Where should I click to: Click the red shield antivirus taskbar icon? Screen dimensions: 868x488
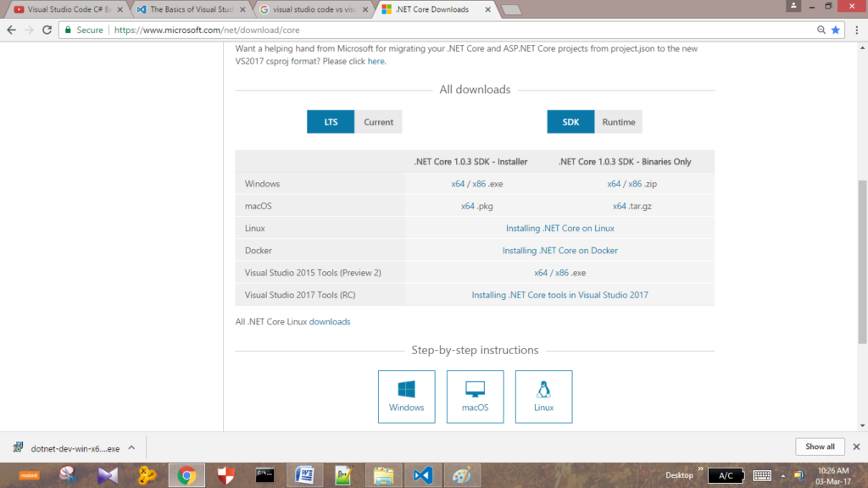pos(225,475)
